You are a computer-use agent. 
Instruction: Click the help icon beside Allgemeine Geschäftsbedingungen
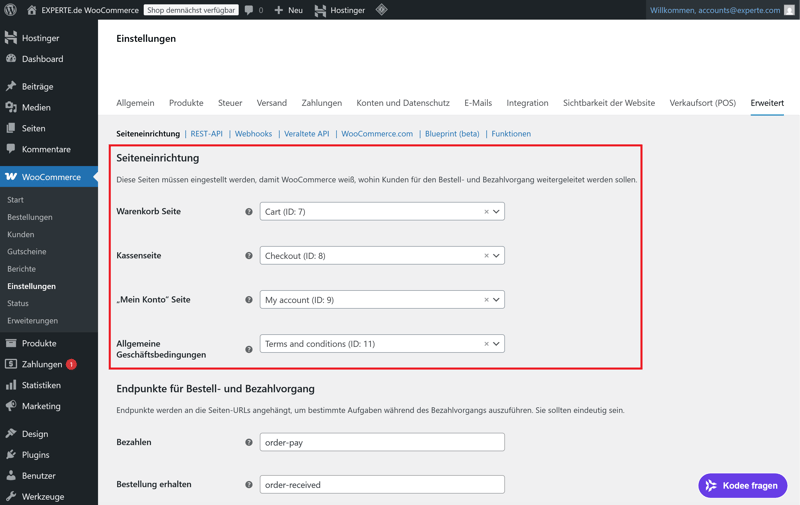click(249, 349)
